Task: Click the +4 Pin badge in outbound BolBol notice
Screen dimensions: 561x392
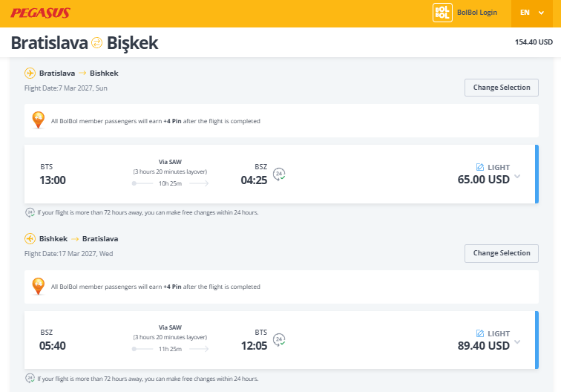Action: (x=39, y=120)
